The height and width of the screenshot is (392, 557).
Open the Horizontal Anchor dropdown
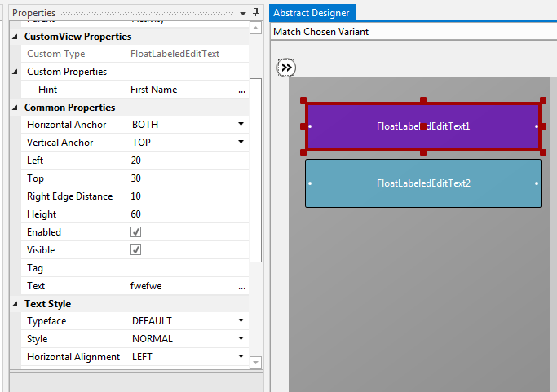click(x=241, y=124)
